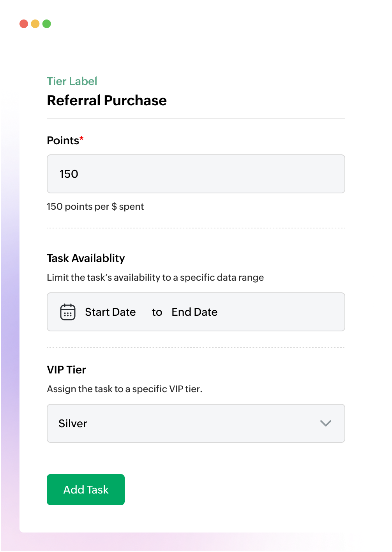Click the Referral Purchase title

107,101
